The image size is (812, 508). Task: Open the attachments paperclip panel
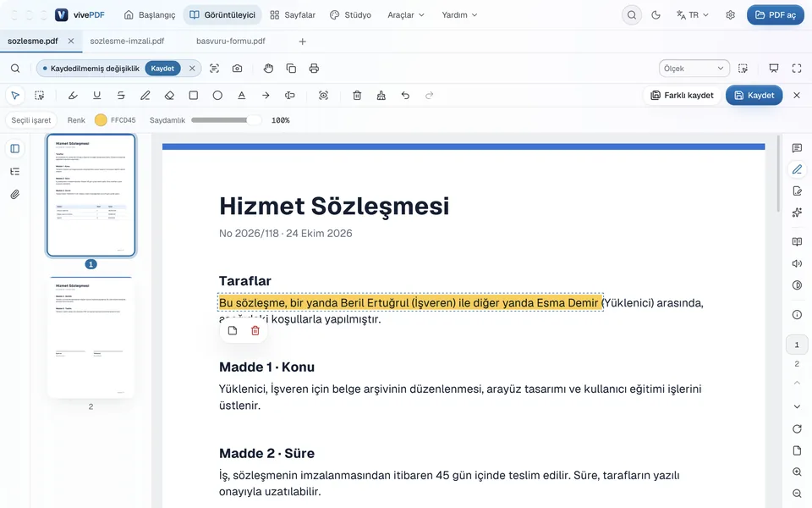pos(15,195)
